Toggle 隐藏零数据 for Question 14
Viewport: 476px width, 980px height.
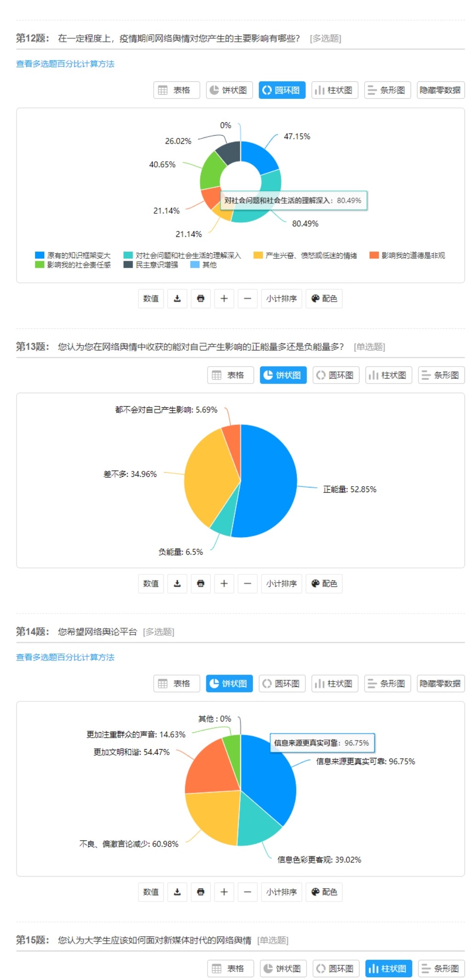coord(440,683)
